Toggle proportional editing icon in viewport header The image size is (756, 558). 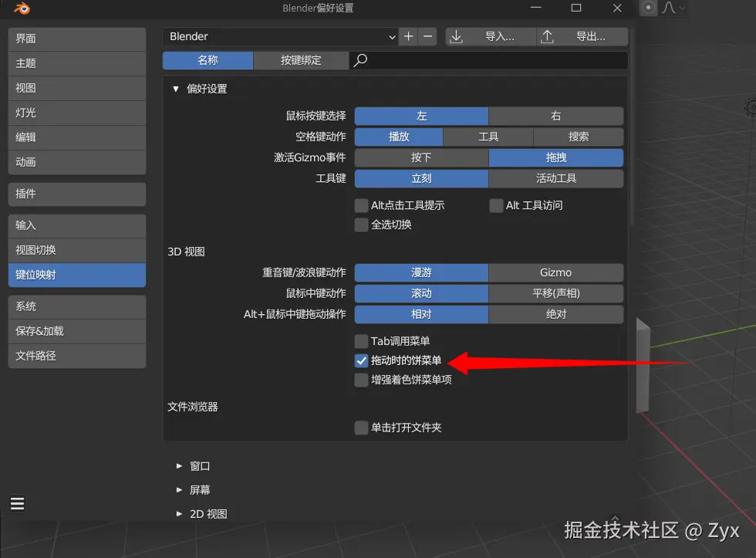click(x=649, y=8)
